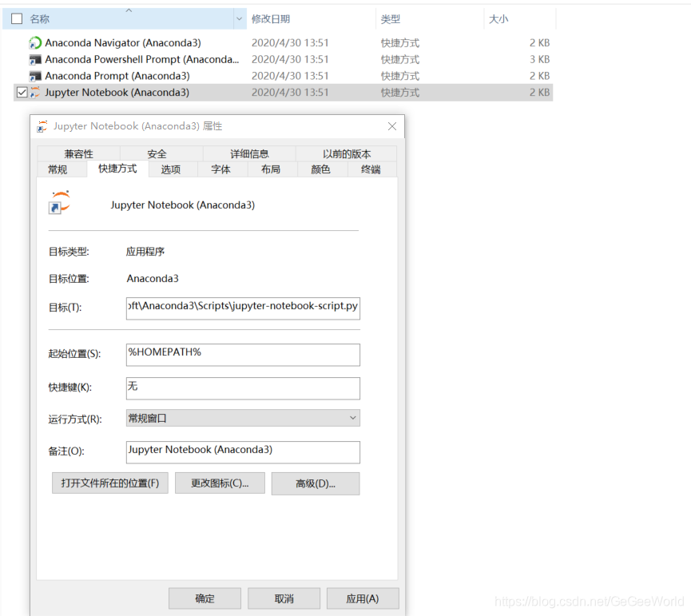Expand the 运行方式 combo box
Image resolution: width=691 pixels, height=616 pixels.
243,418
